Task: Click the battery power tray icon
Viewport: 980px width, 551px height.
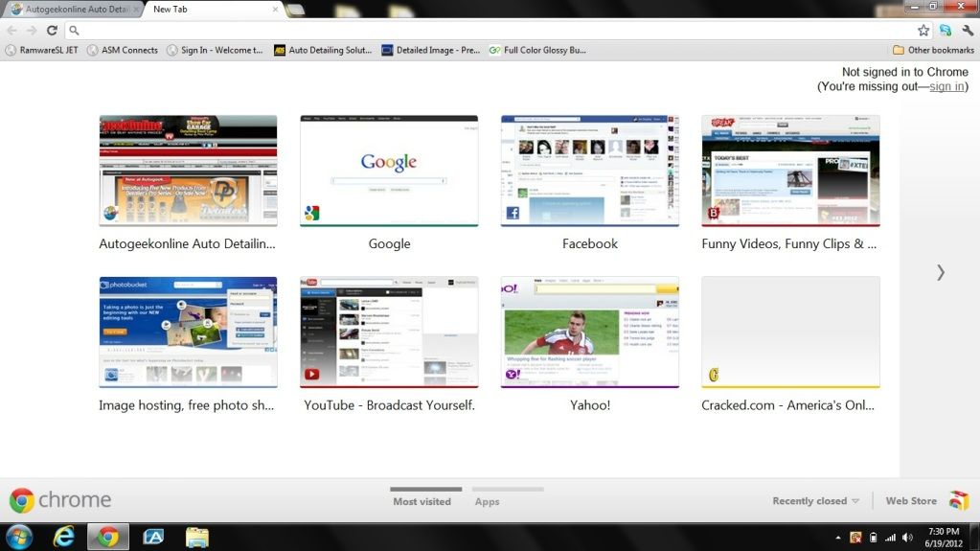Action: click(x=873, y=538)
